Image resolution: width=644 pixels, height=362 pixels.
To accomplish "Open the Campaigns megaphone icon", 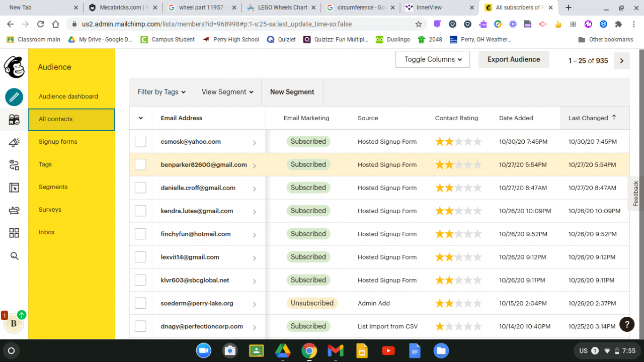I will pos(14,142).
